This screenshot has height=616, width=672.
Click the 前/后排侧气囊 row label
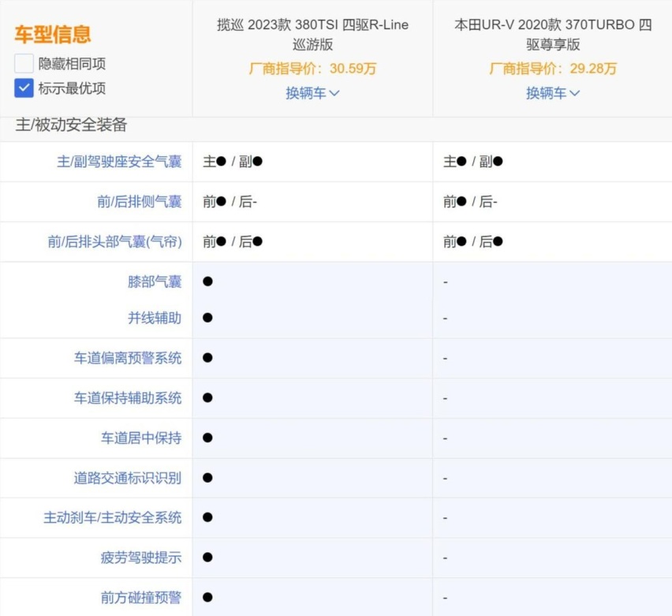[140, 201]
